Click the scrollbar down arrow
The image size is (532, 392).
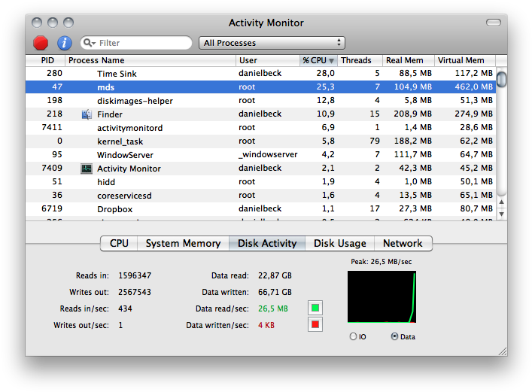501,214
